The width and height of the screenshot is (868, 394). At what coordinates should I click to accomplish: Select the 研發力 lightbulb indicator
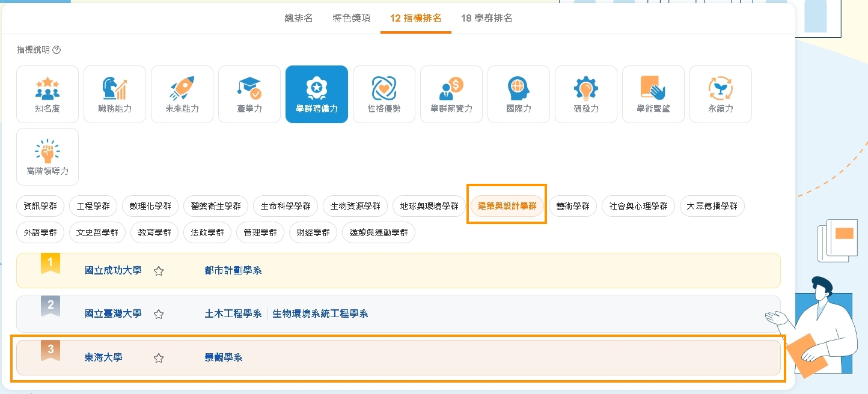586,94
